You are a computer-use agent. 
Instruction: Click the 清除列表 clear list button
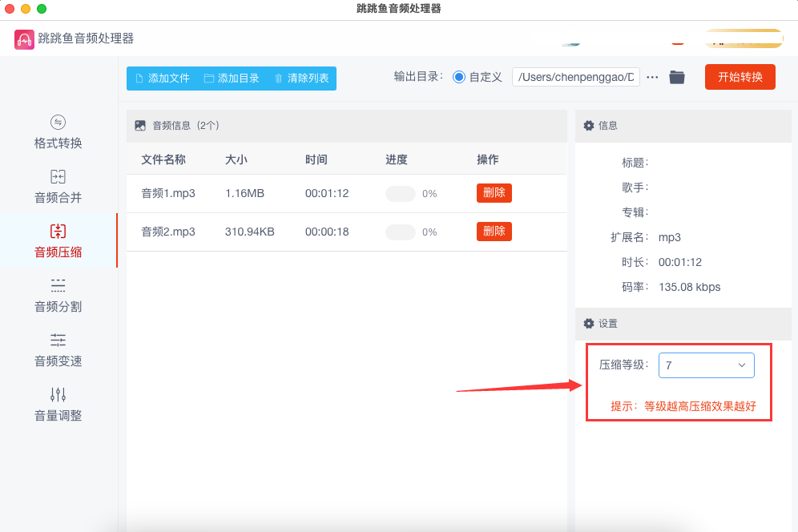point(301,79)
